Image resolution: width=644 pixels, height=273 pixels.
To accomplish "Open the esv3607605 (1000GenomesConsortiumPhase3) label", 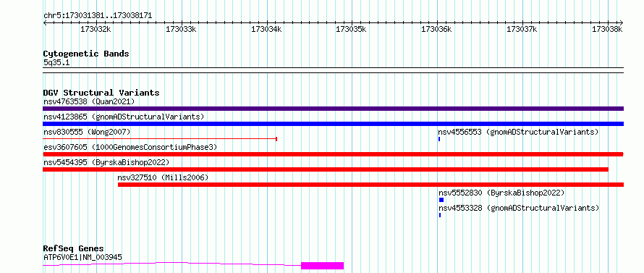I will click(x=130, y=147).
